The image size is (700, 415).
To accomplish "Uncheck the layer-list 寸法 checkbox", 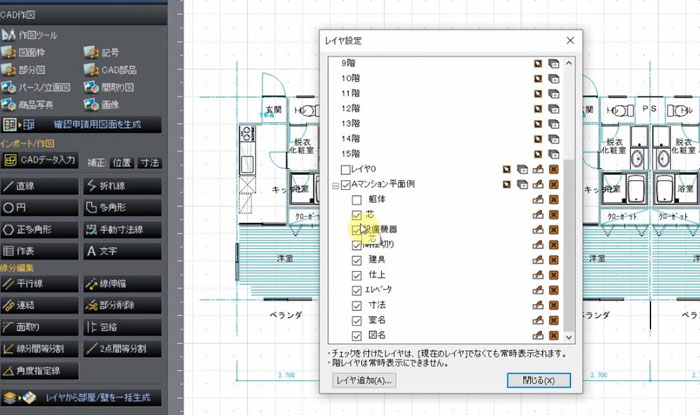I will click(x=357, y=306).
